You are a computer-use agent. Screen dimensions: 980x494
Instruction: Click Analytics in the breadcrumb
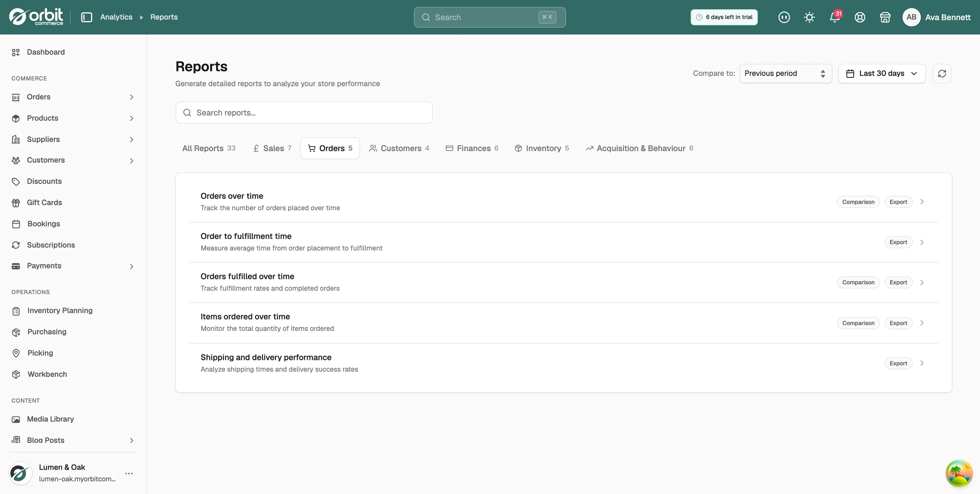tap(116, 17)
